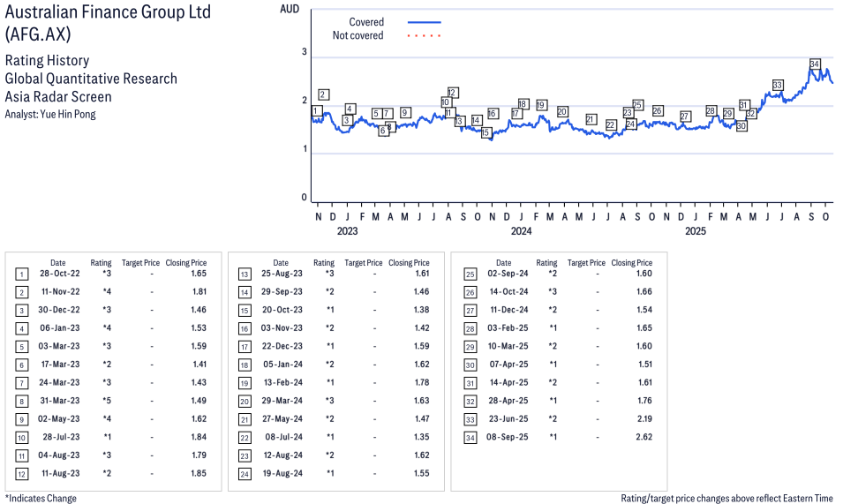Click chart marker 34 near the price peak
The image size is (843, 504).
[814, 64]
